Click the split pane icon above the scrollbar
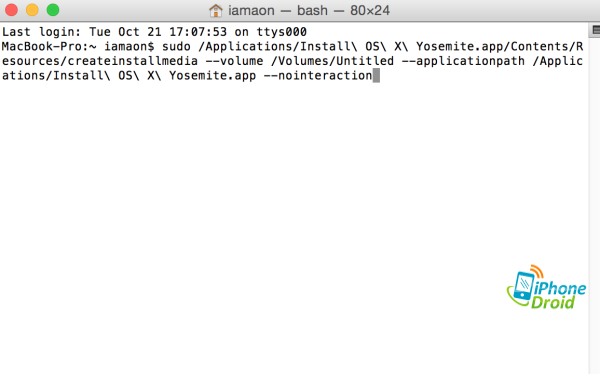This screenshot has width=600, height=374. 596,29
